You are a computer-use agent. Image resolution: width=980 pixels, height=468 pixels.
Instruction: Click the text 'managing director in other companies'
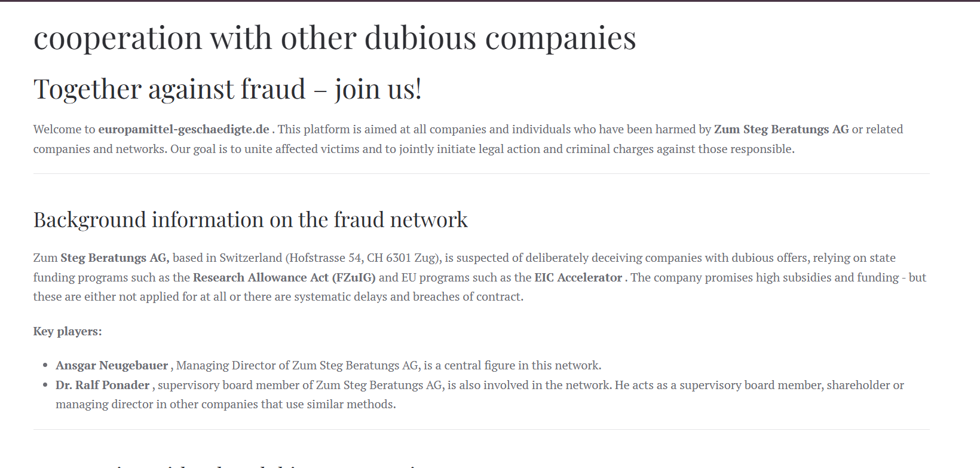157,404
